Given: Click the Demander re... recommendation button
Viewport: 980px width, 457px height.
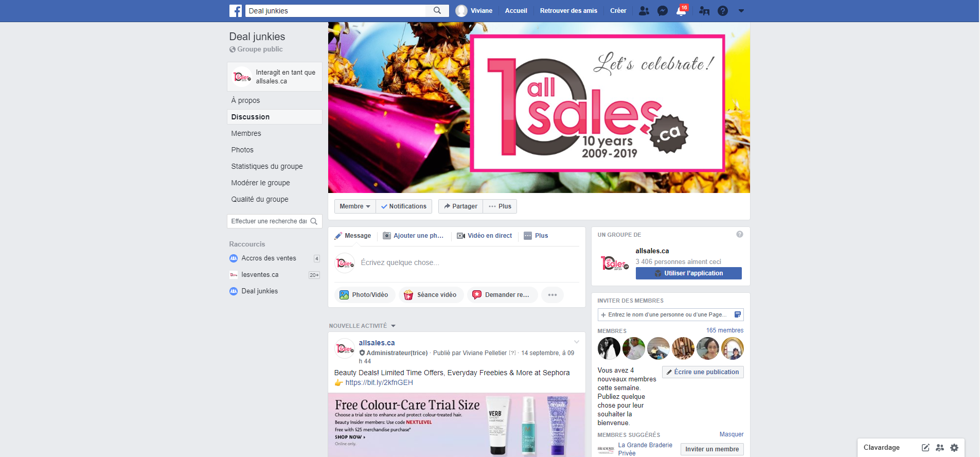Looking at the screenshot, I should point(502,295).
